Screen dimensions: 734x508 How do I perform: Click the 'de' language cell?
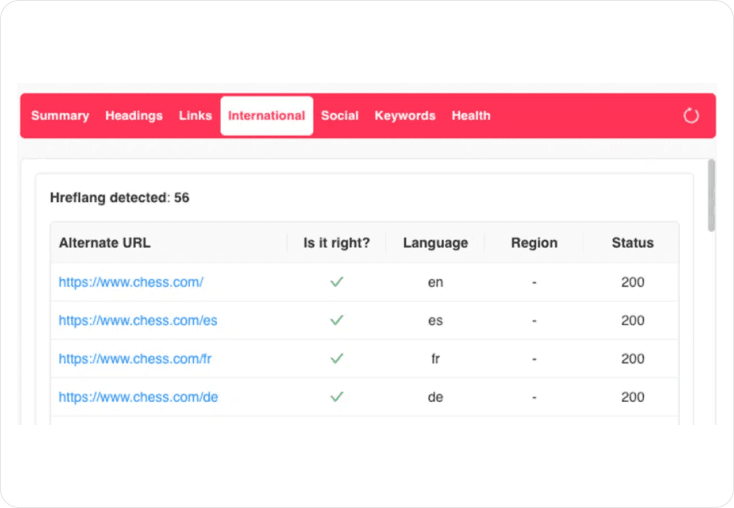(435, 397)
